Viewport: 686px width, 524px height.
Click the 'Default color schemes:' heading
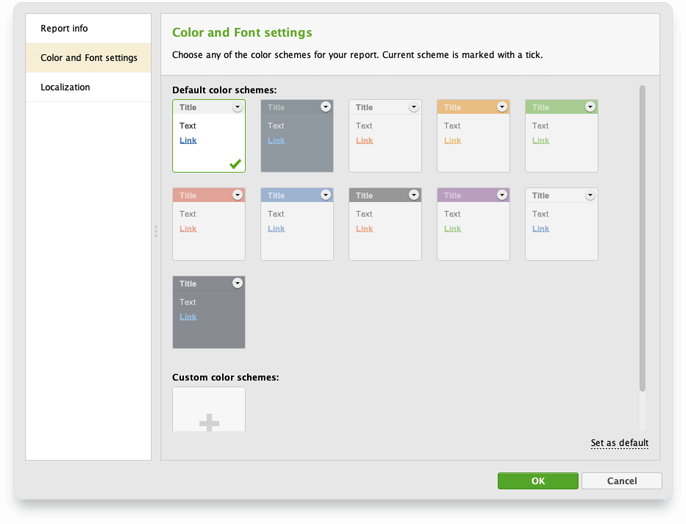pos(224,90)
